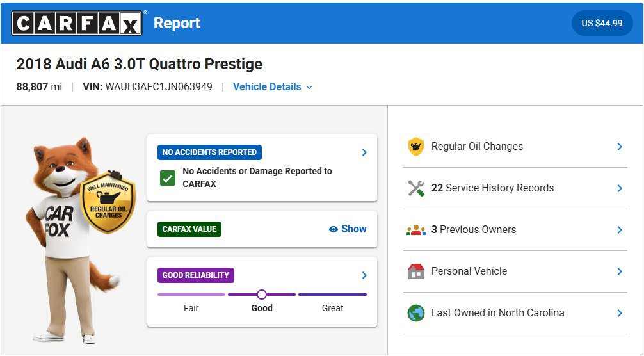This screenshot has width=644, height=356.
Task: Click the Vehicle Details chevron arrow
Action: point(309,88)
